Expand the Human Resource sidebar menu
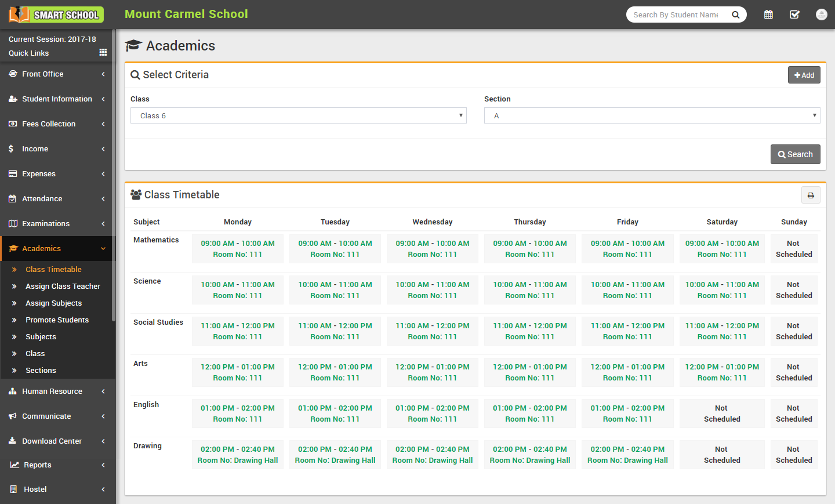 pos(57,391)
